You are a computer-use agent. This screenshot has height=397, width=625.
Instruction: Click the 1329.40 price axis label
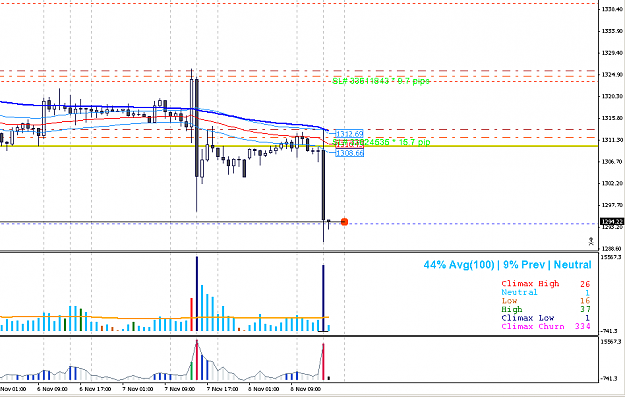(613, 53)
